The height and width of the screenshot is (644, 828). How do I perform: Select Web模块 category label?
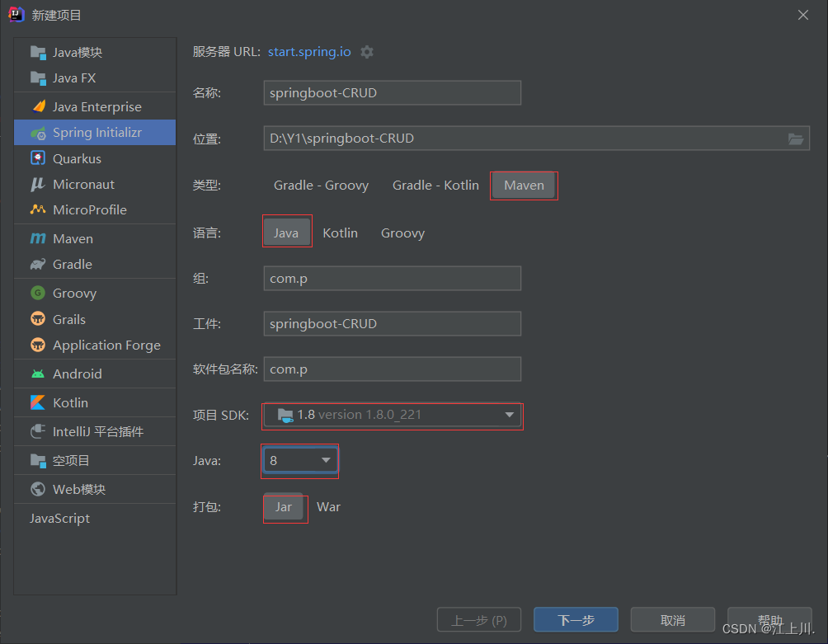79,489
